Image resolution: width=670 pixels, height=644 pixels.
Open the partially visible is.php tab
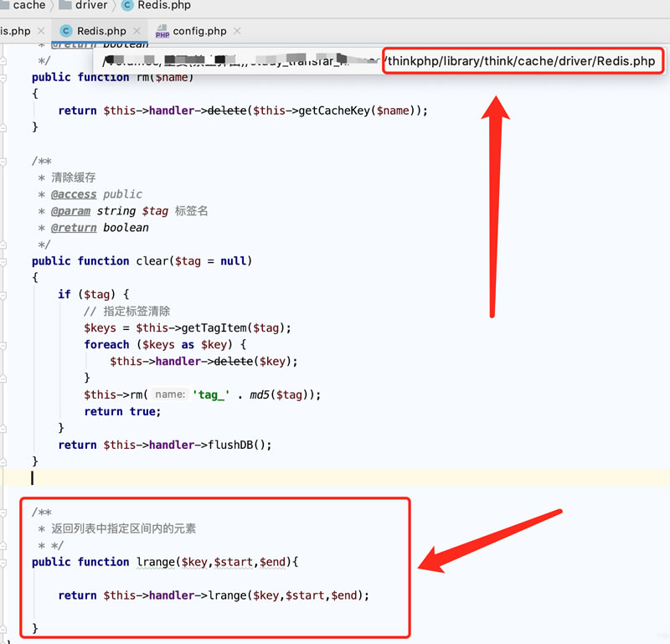[x=15, y=31]
